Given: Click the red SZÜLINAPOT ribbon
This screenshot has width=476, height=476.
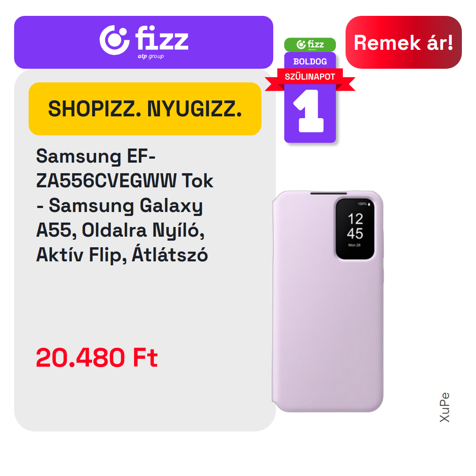Looking at the screenshot, I should [310, 77].
